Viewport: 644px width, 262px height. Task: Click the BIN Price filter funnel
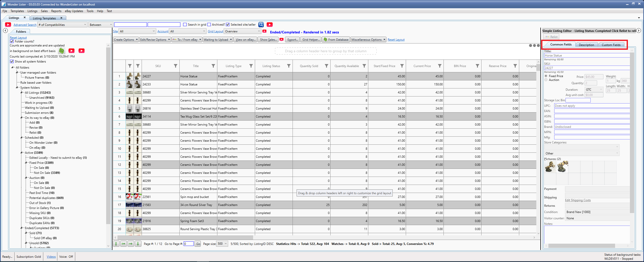pyautogui.click(x=477, y=66)
